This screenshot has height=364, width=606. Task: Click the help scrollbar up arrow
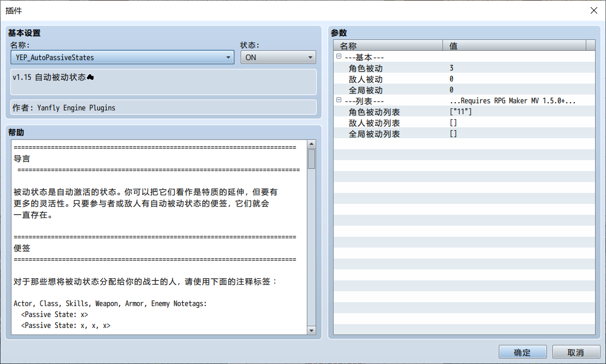311,144
